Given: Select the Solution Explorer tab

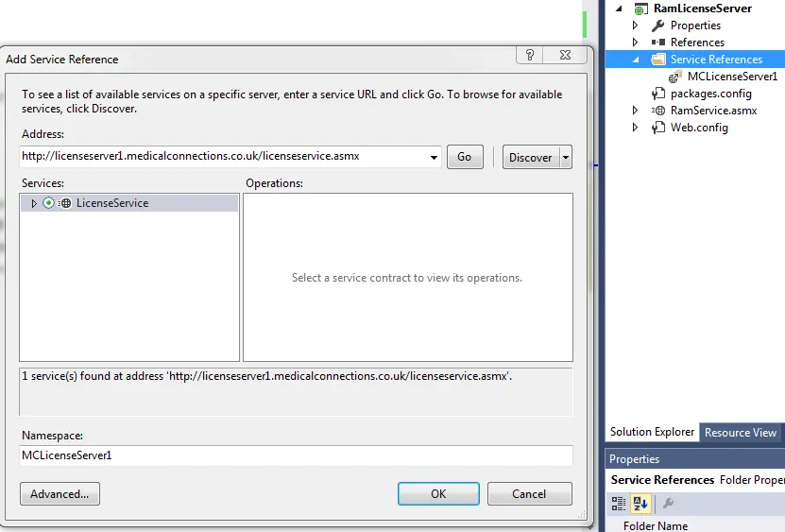Looking at the screenshot, I should tap(652, 432).
